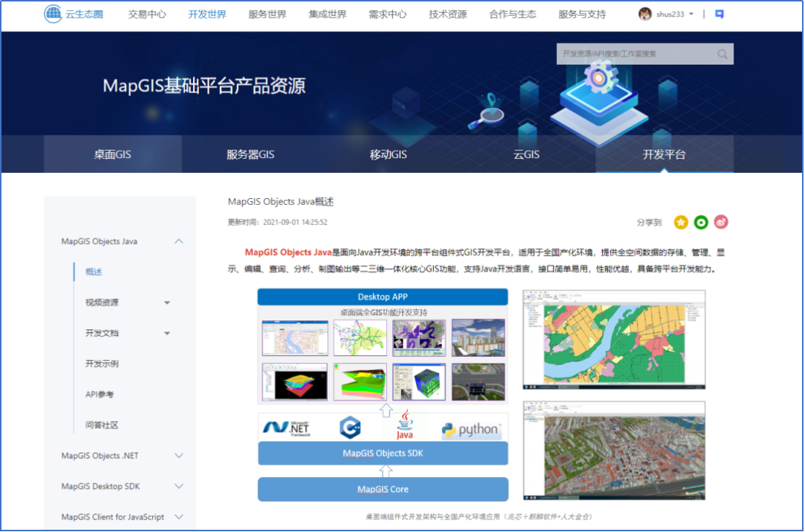Open 问答社区 in the sidebar
805x532 pixels.
(101, 425)
